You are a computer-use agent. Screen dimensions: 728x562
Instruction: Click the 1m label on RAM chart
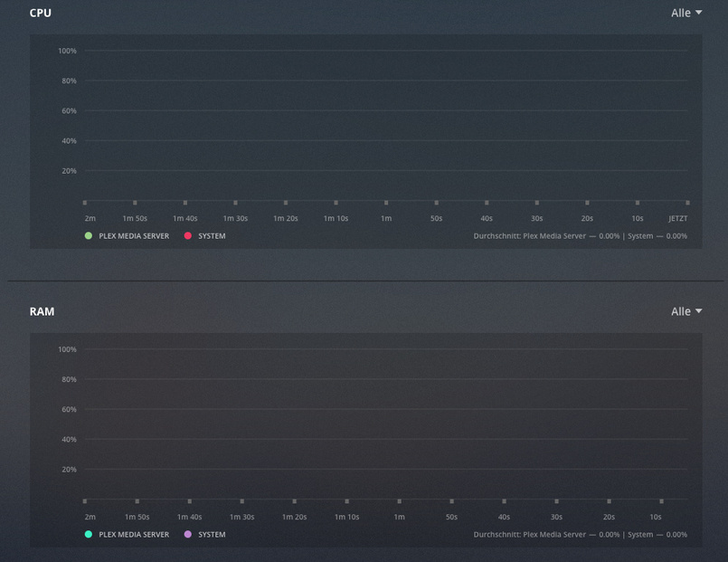(400, 517)
